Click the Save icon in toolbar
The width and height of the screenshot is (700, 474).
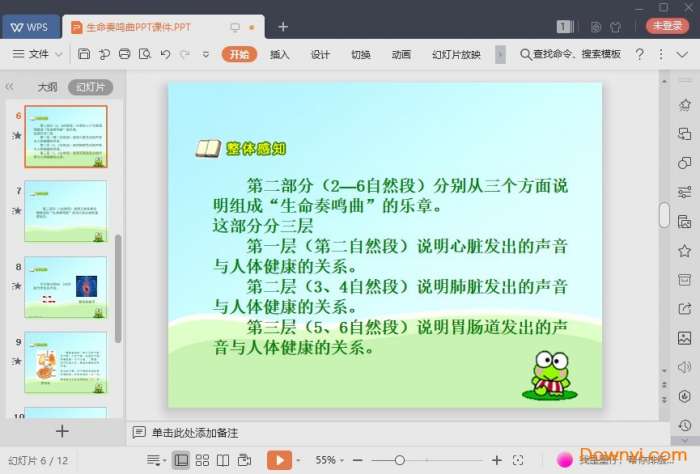[x=84, y=54]
